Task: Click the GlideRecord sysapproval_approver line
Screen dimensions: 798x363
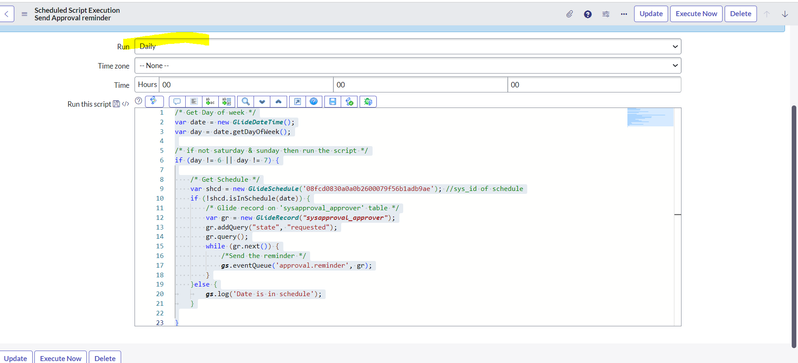Action: (301, 217)
